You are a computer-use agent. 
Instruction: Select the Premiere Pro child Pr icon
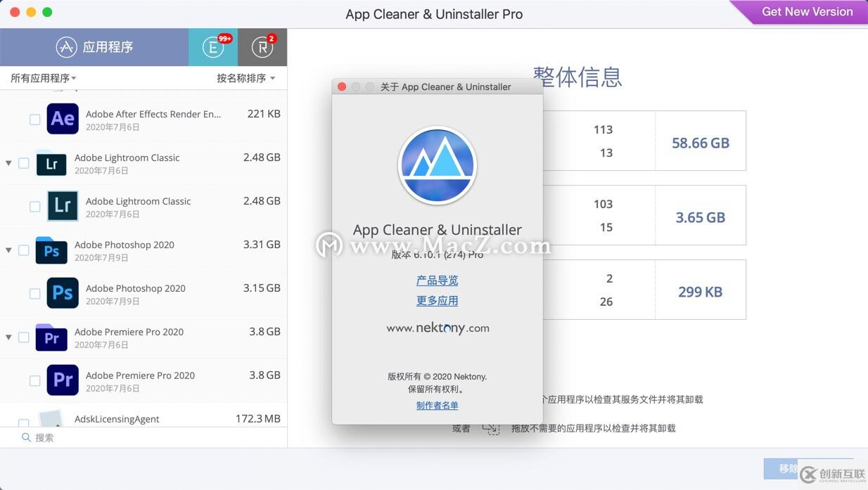click(63, 380)
